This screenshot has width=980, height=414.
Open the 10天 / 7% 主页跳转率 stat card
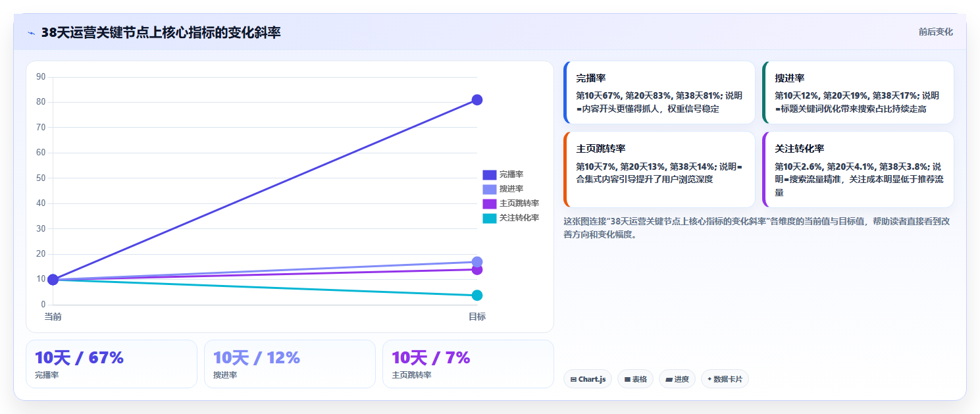click(x=468, y=364)
